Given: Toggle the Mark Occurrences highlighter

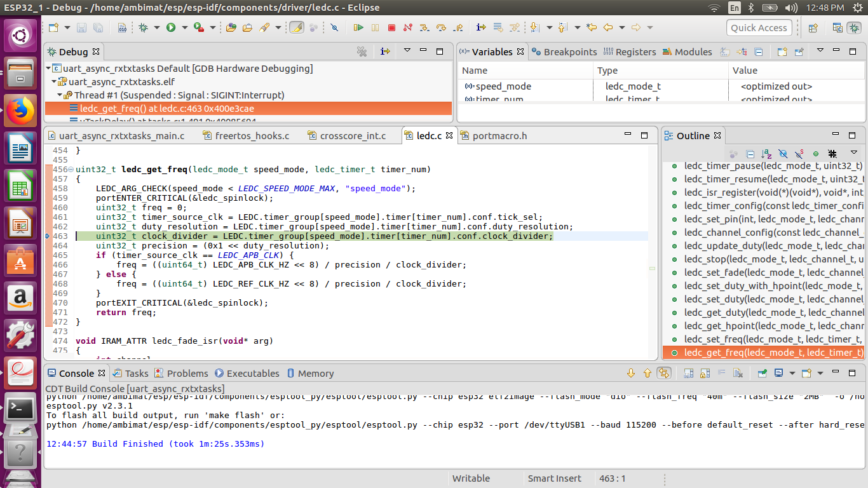Looking at the screenshot, I should (x=297, y=27).
